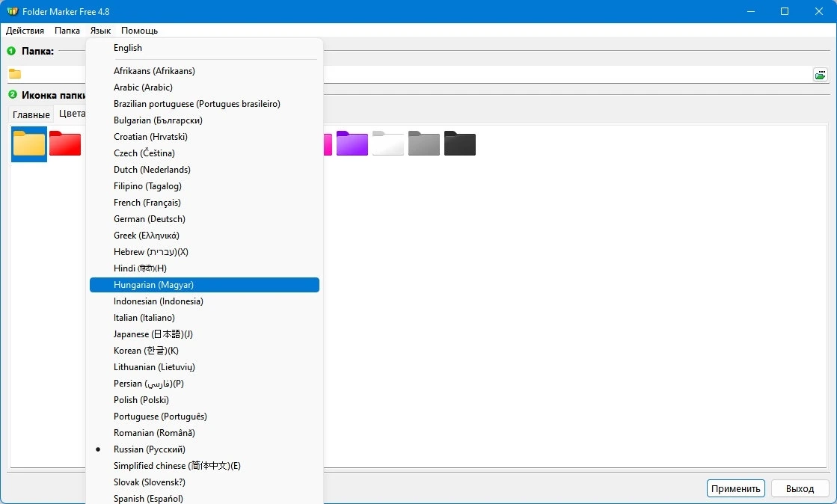Choose the gray folder icon
Viewport: 837px width, 504px height.
pyautogui.click(x=424, y=143)
